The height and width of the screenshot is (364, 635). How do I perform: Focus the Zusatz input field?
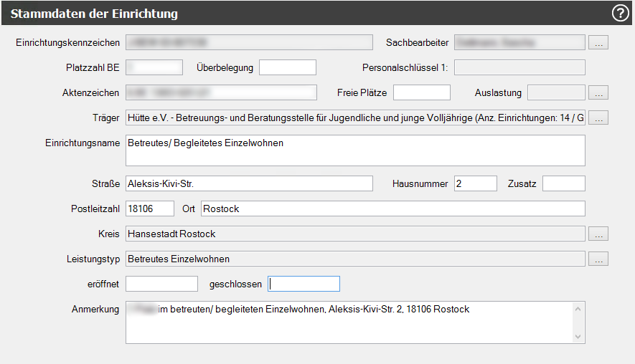(563, 183)
